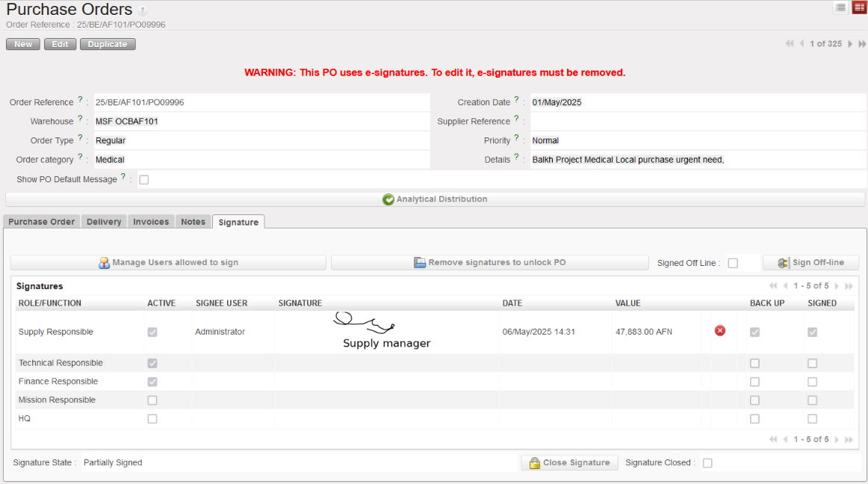Go to previous purchase order record
Image resolution: width=868 pixels, height=484 pixels.
802,44
